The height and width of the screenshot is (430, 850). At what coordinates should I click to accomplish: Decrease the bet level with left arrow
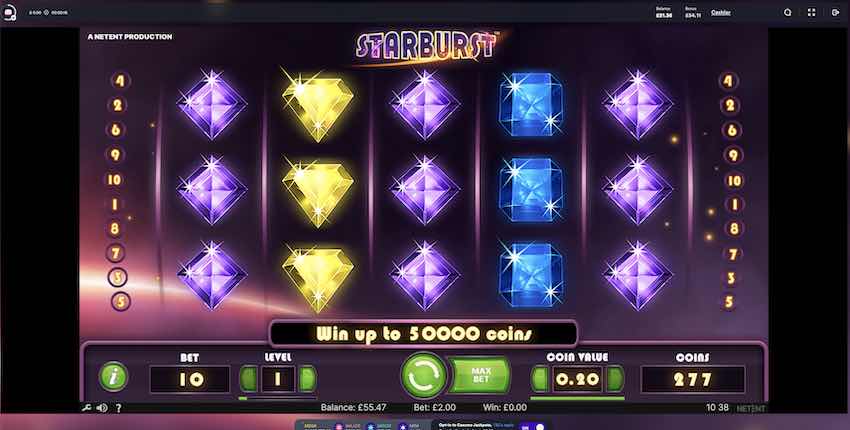249,378
